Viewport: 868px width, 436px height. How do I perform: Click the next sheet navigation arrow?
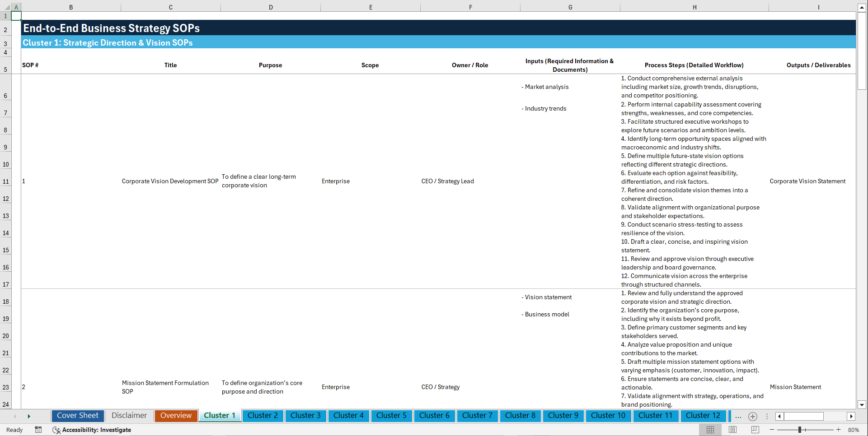point(29,416)
